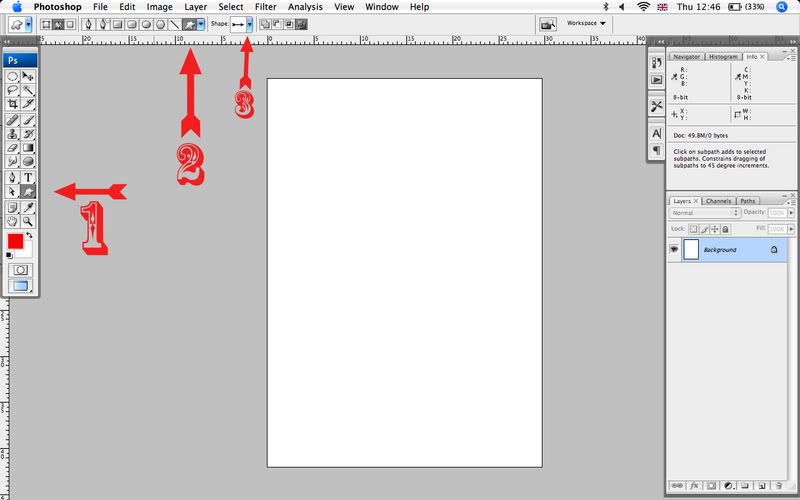Toggle lock transparent pixels
This screenshot has height=500, width=800.
[693, 228]
